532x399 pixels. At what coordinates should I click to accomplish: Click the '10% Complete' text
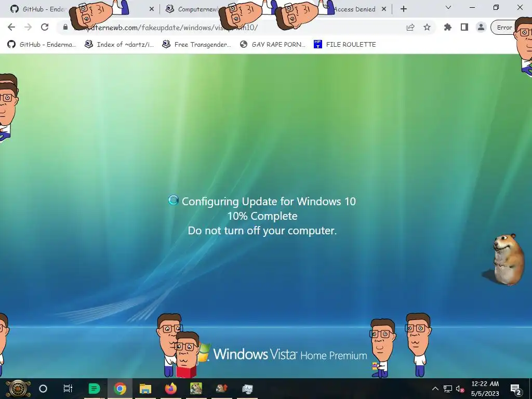262,216
